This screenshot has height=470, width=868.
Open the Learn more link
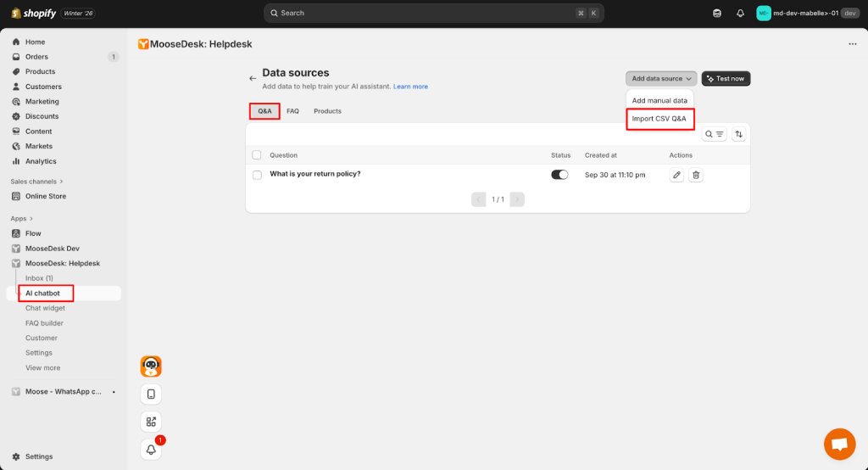click(410, 87)
